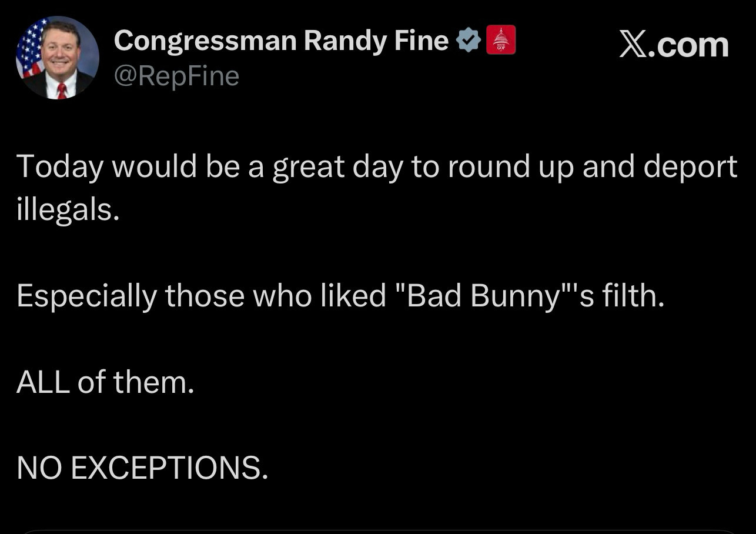Click the line starting "Especially those who"

pyautogui.click(x=340, y=296)
